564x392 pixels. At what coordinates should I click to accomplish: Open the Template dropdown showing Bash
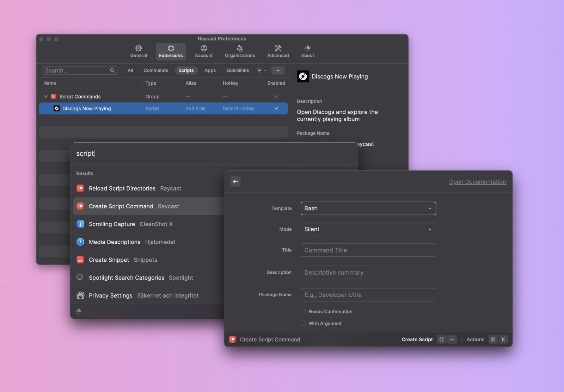[x=368, y=209]
